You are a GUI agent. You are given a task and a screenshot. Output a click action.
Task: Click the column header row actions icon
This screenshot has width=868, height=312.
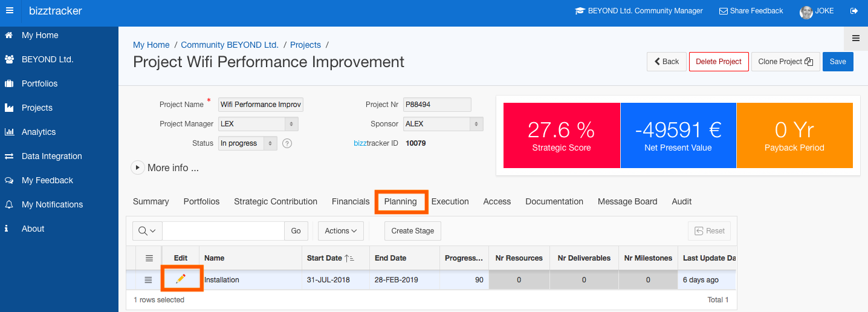pyautogui.click(x=149, y=258)
